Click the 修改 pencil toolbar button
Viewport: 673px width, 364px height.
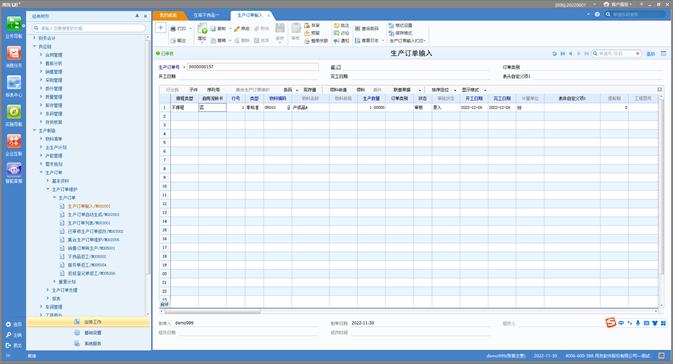pos(242,29)
